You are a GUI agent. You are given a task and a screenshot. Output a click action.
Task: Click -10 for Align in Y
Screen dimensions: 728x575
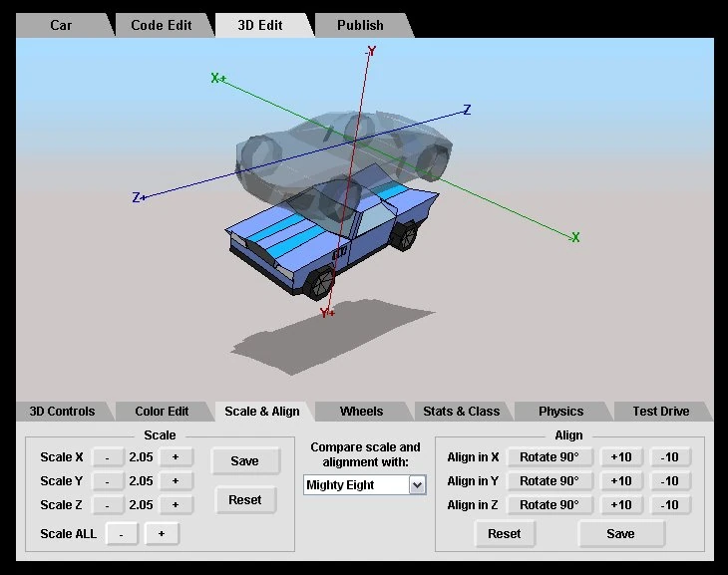[669, 481]
